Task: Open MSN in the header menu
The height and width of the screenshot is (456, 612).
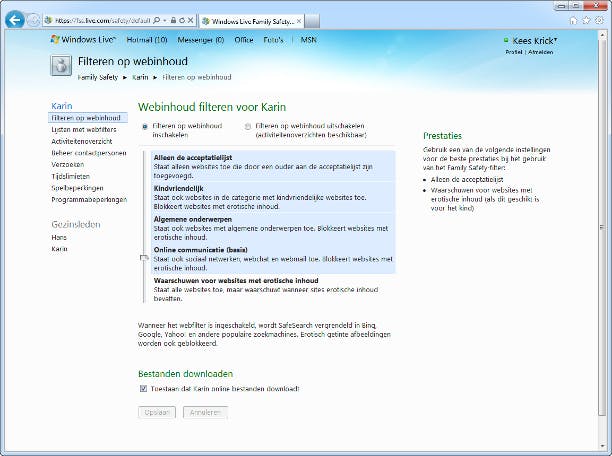Action: click(x=308, y=40)
